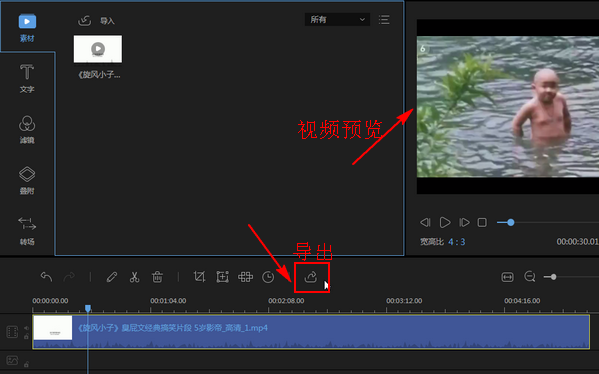The width and height of the screenshot is (599, 374).
Task: Click the 导入 import button
Action: coord(96,21)
